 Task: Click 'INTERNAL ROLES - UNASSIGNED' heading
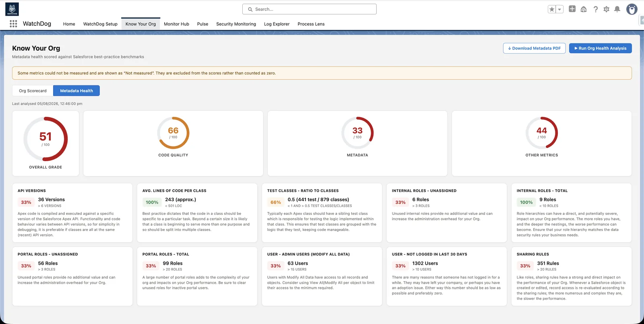click(x=424, y=191)
